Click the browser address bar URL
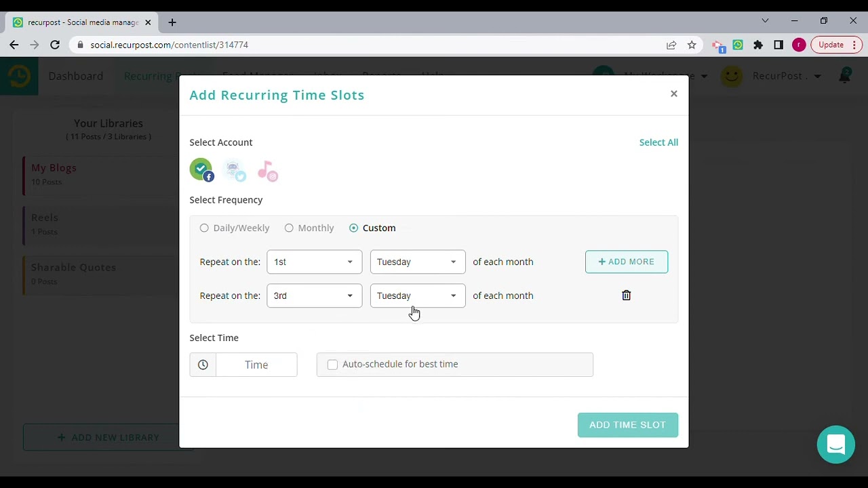868x488 pixels. (169, 45)
